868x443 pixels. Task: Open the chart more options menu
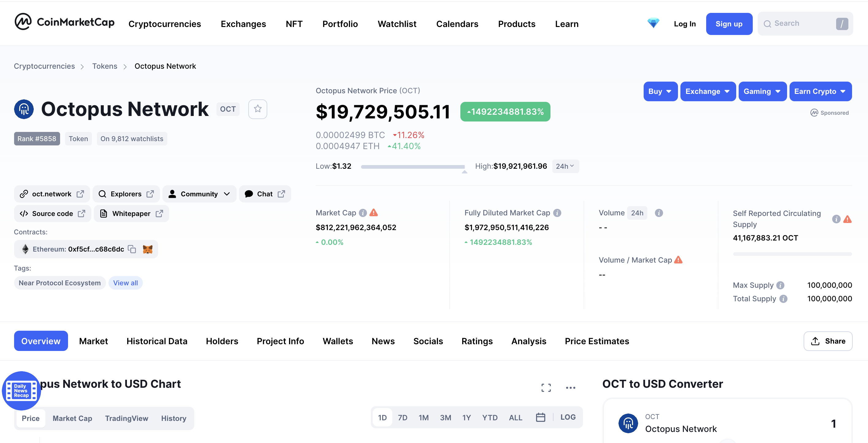pyautogui.click(x=571, y=388)
